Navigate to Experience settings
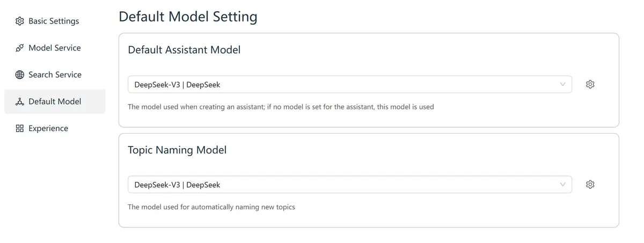 click(x=48, y=128)
